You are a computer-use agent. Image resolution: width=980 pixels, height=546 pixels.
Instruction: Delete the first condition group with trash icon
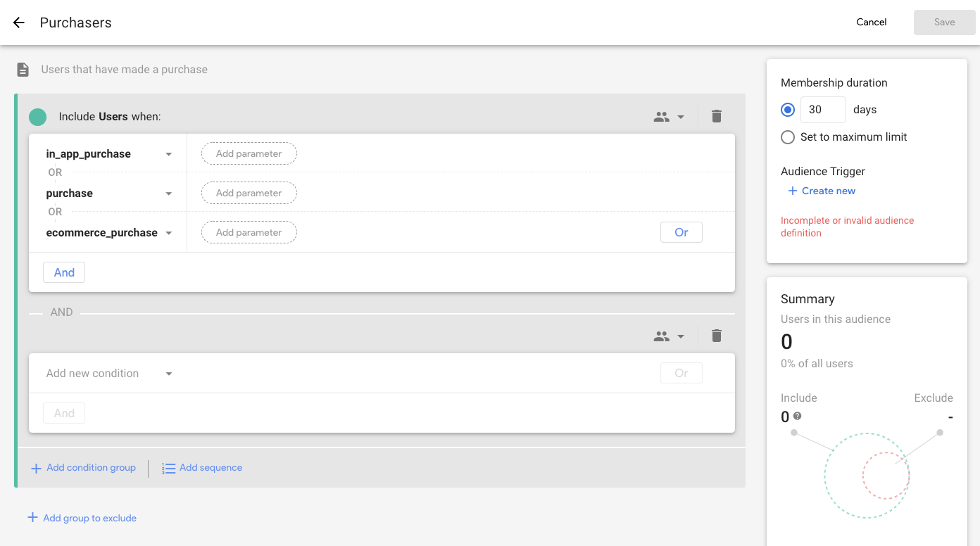point(717,117)
